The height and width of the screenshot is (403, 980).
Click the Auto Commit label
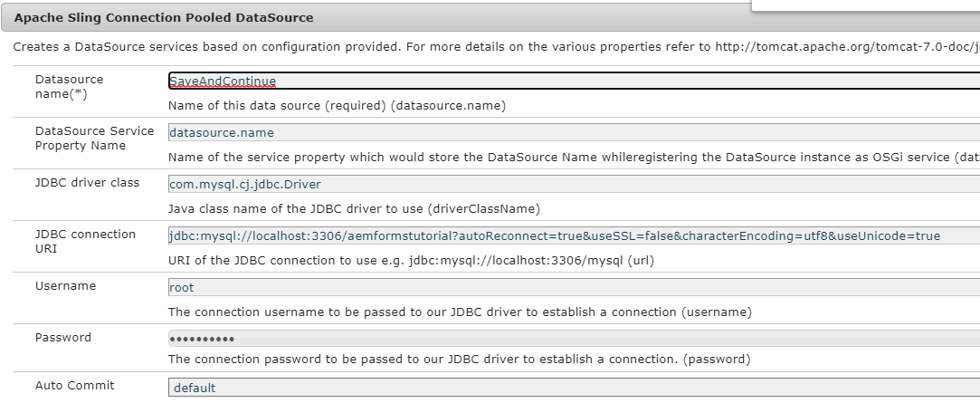[74, 385]
